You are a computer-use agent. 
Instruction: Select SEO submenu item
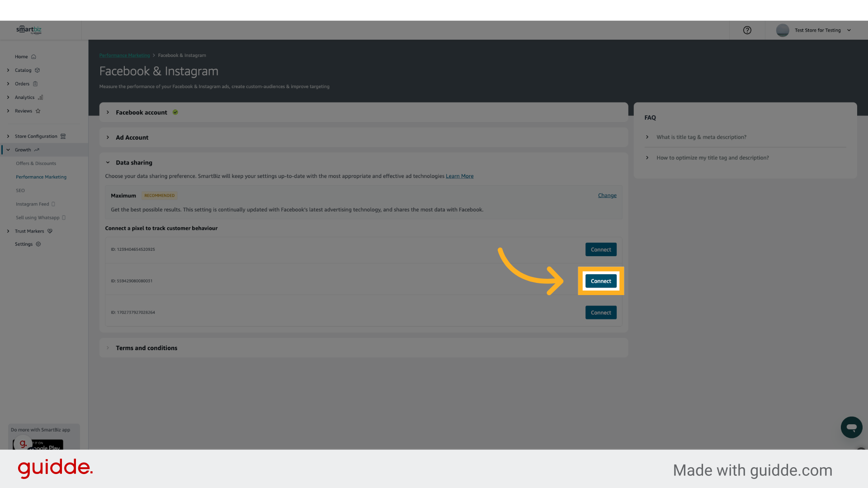pyautogui.click(x=20, y=190)
